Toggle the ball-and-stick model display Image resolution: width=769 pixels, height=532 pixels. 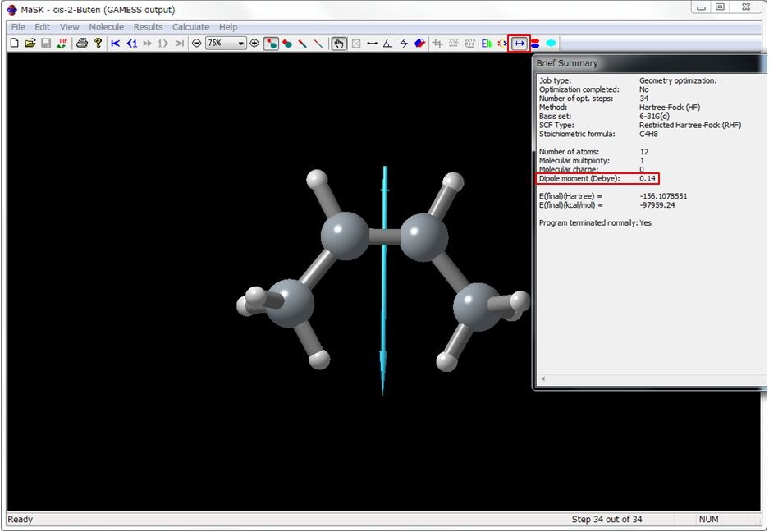pos(271,43)
